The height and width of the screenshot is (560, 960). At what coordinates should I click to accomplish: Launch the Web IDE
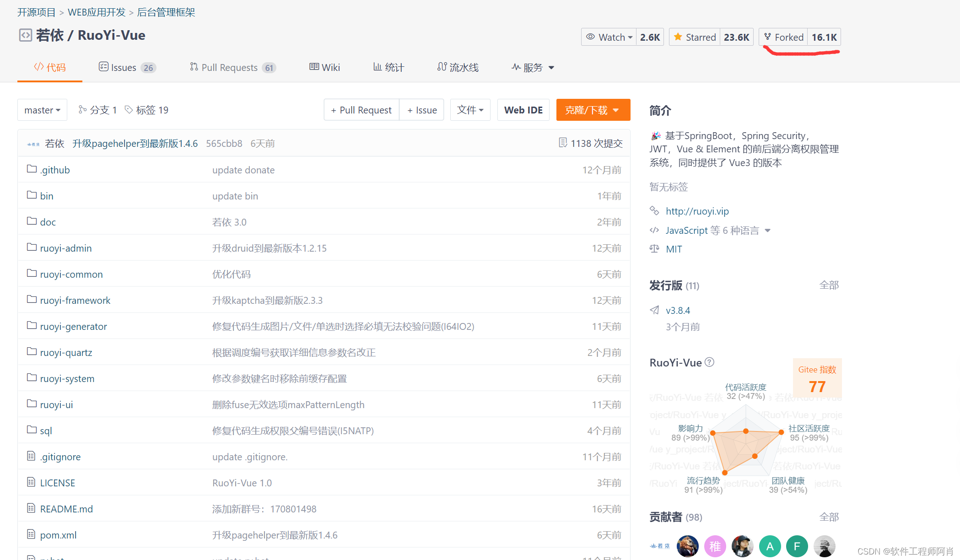click(x=523, y=110)
